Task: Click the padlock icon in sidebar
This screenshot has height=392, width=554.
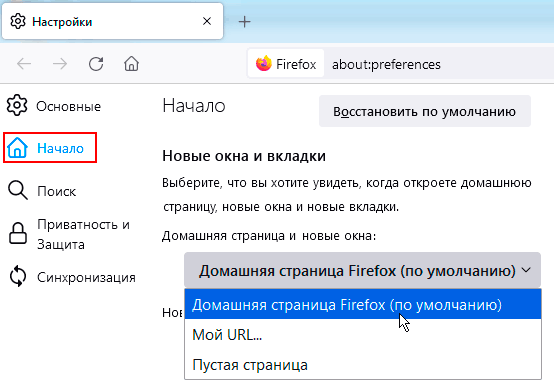Action: click(x=18, y=233)
